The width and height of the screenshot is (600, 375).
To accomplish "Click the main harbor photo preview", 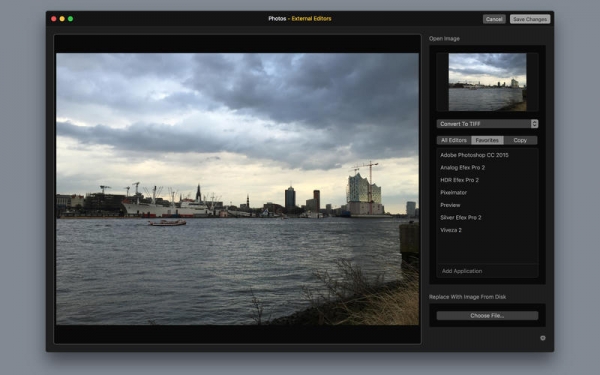I will click(237, 189).
